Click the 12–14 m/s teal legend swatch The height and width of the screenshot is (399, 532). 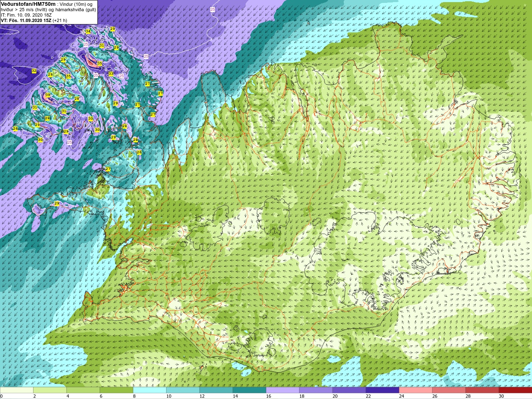point(216,390)
